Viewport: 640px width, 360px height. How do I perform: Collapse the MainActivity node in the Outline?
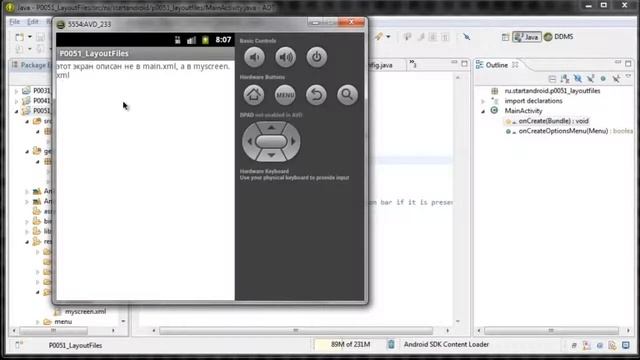(x=483, y=111)
